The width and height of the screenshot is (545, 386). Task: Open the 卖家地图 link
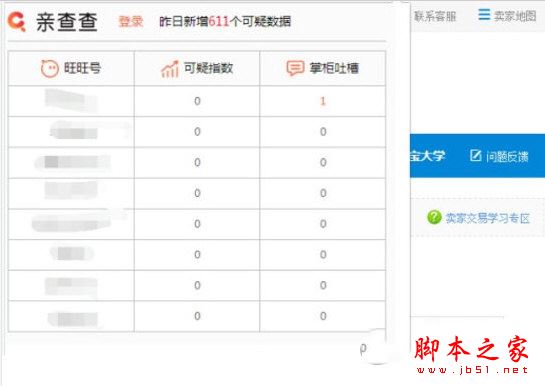click(515, 16)
